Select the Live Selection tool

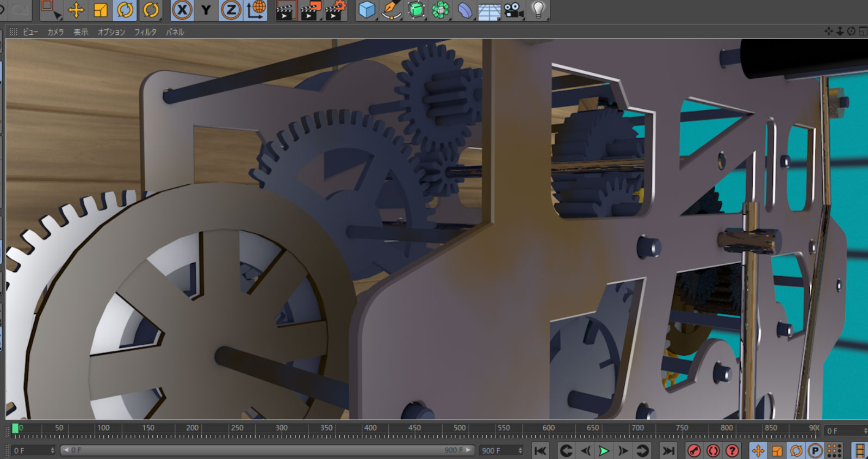[x=51, y=10]
